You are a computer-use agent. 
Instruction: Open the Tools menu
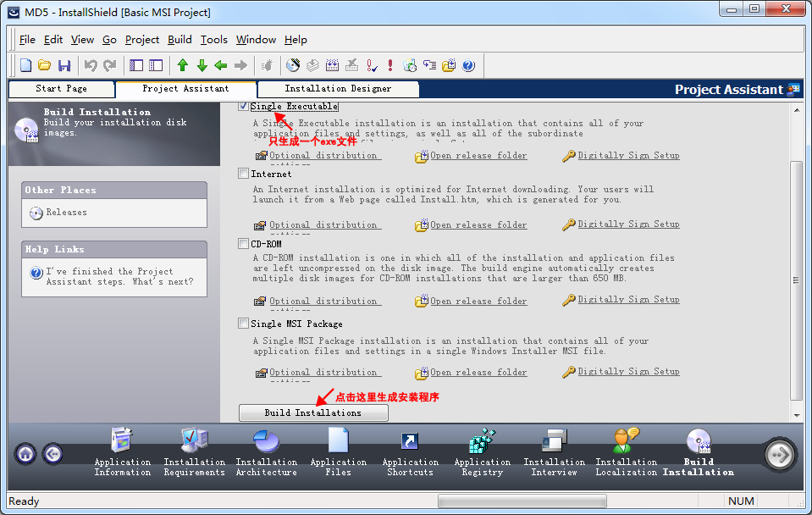(x=214, y=39)
